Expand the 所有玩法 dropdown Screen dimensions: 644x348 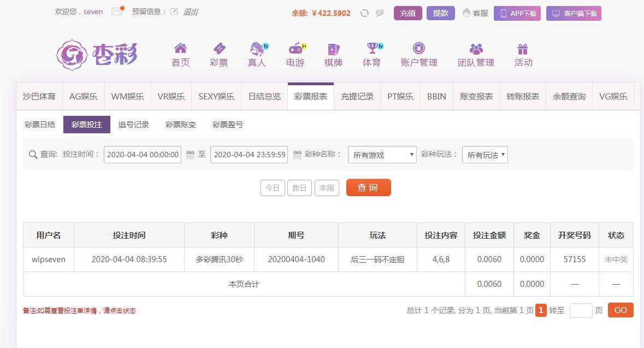pyautogui.click(x=485, y=155)
